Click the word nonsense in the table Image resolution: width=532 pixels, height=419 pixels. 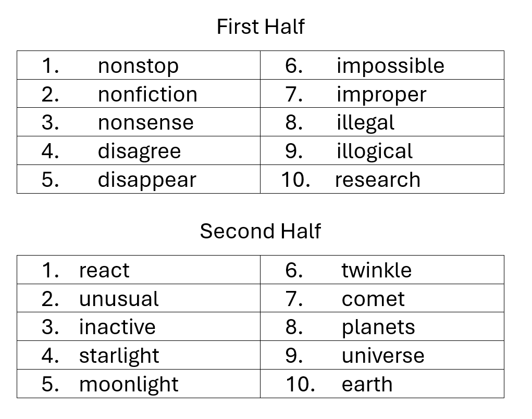[146, 123]
